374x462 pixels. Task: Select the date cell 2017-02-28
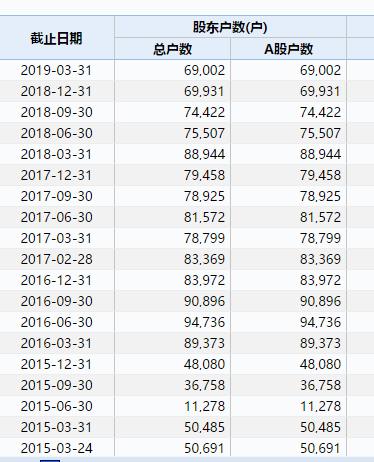point(56,259)
